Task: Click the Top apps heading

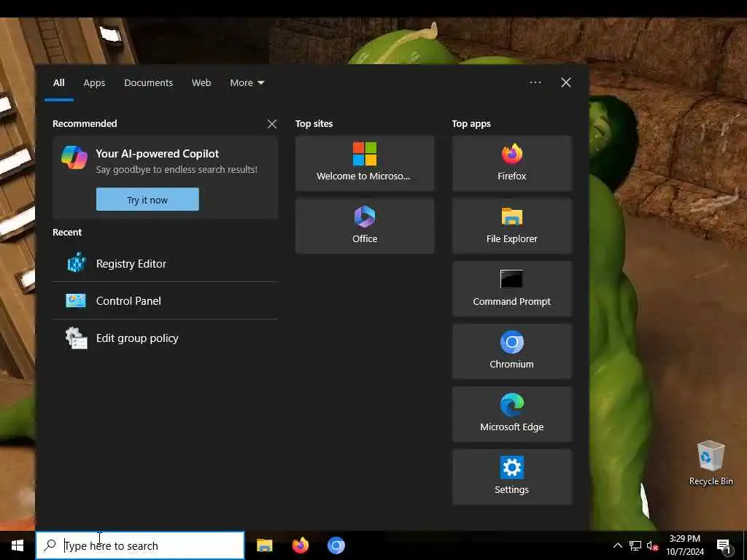Action: tap(471, 124)
